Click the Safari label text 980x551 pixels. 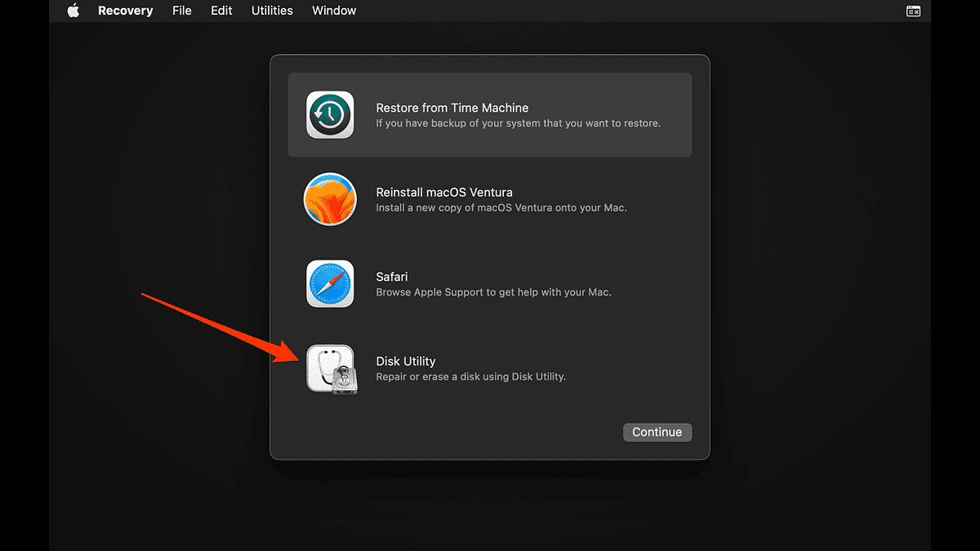tap(391, 277)
